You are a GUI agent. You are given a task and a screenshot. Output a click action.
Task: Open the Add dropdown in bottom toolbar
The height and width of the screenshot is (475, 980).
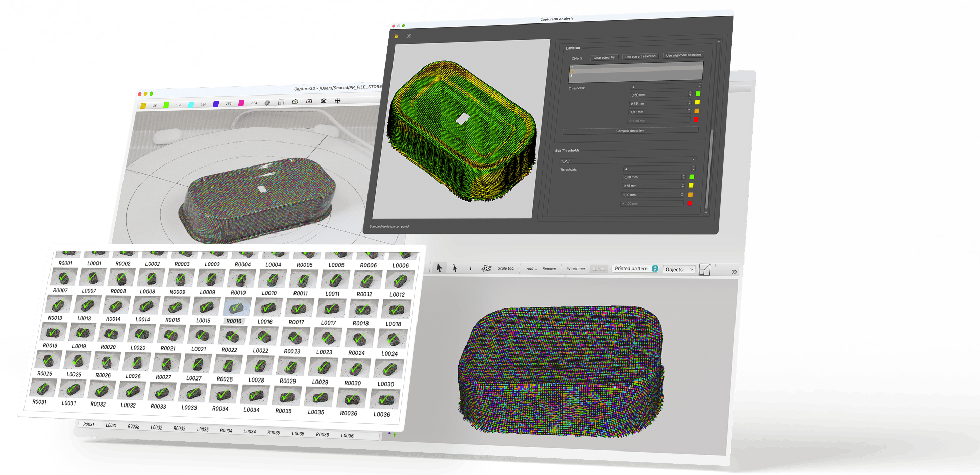[x=531, y=268]
